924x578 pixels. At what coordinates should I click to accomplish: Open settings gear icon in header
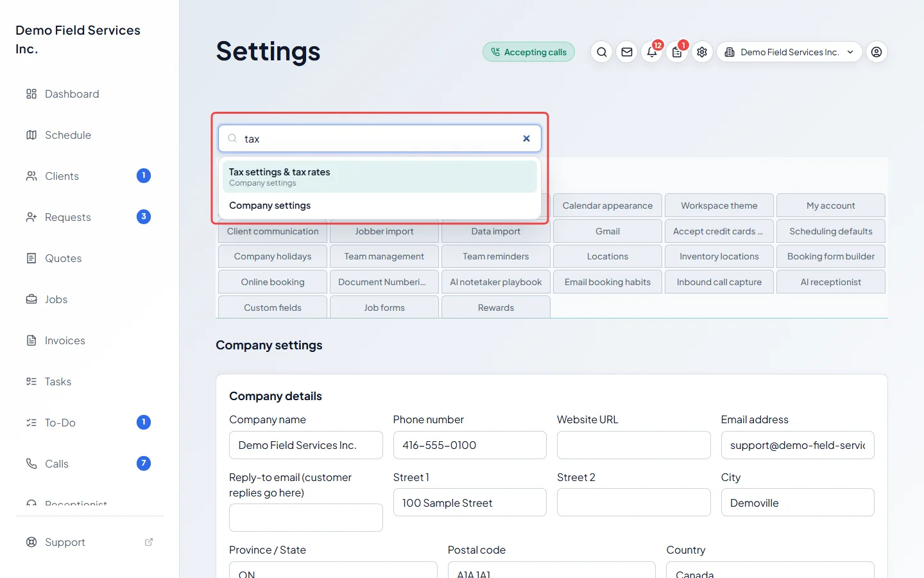click(x=702, y=52)
